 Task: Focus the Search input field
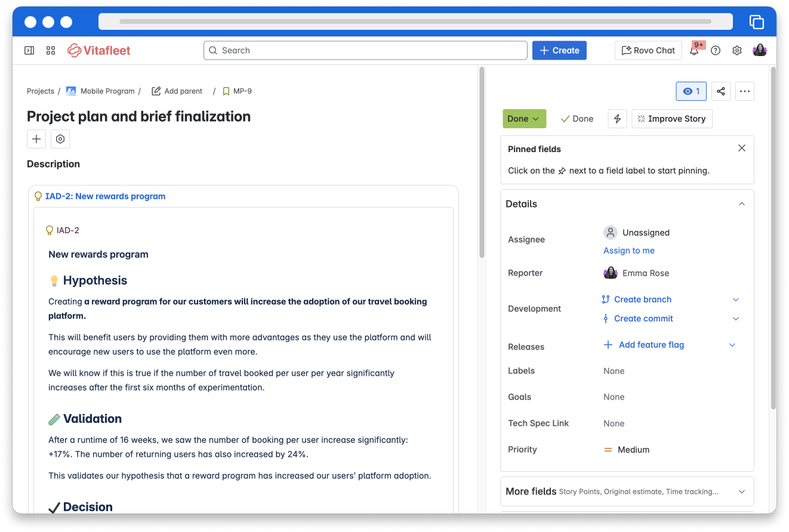coord(365,51)
